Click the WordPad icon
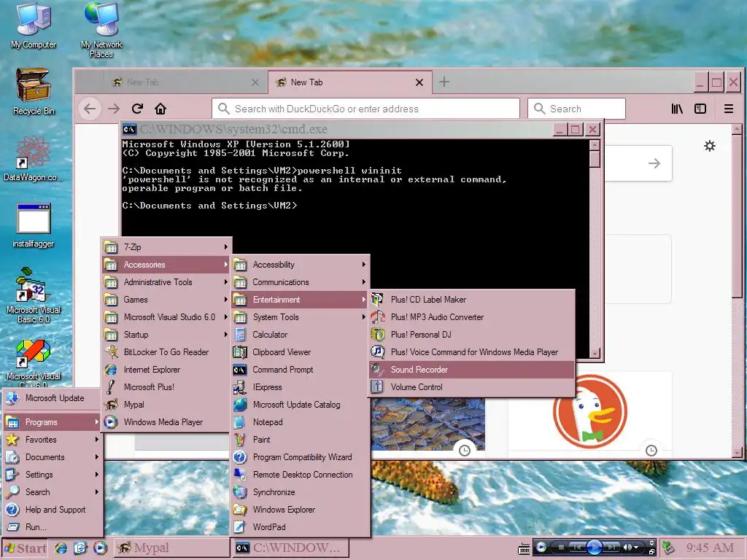The image size is (747, 560). point(240,527)
